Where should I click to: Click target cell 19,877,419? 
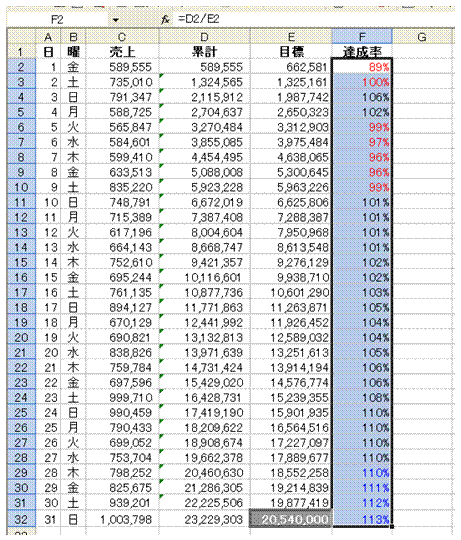(291, 503)
